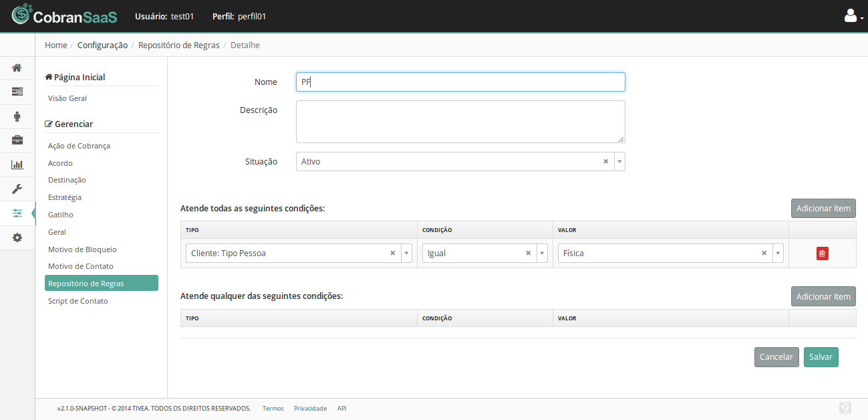Click the CobranSaaS logo

click(65, 16)
